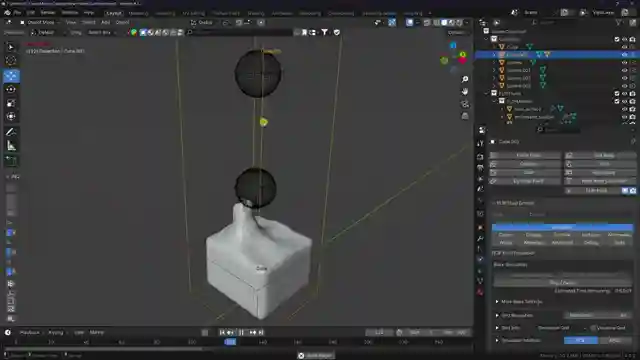Pause animation playback in timeline

[x=241, y=332]
